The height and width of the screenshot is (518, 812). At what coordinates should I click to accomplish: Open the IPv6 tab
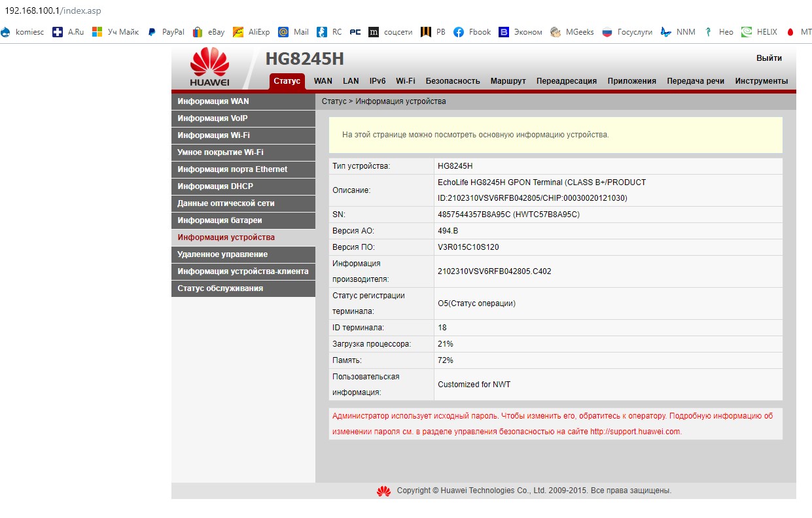coord(378,81)
